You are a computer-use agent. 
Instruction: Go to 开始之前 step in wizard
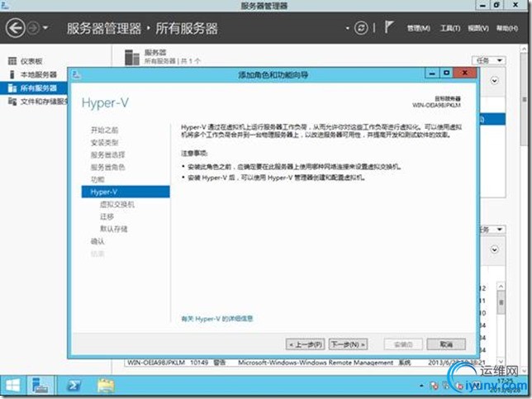click(x=104, y=130)
